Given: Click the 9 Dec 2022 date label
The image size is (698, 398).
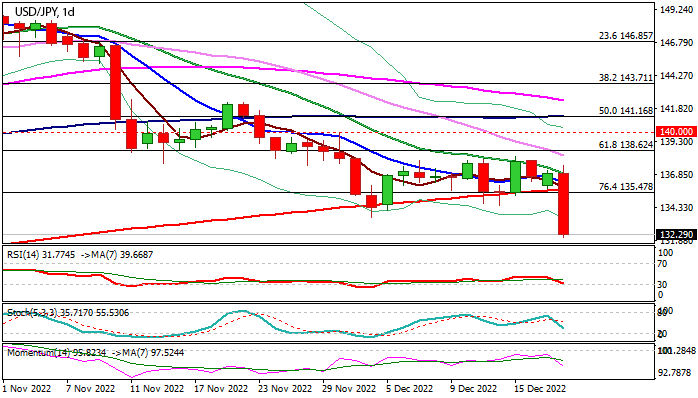Looking at the screenshot, I should pyautogui.click(x=474, y=389).
